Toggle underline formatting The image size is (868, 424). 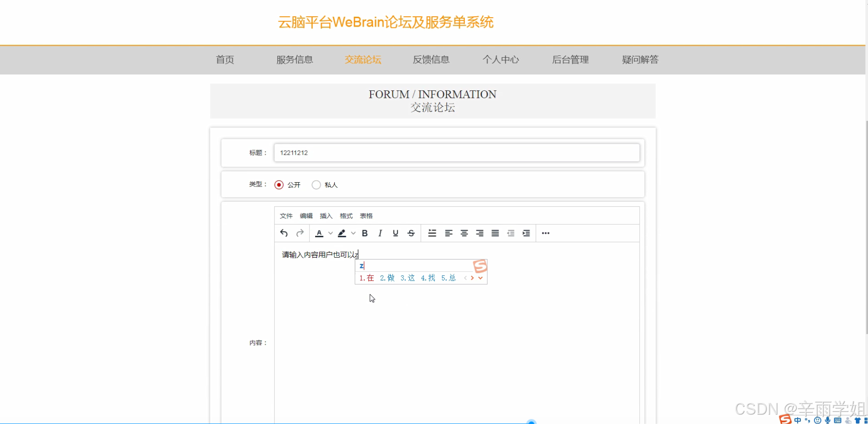396,233
